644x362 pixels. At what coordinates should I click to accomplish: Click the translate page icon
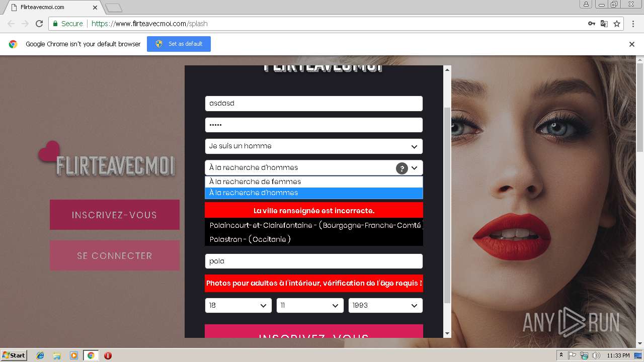[604, 24]
